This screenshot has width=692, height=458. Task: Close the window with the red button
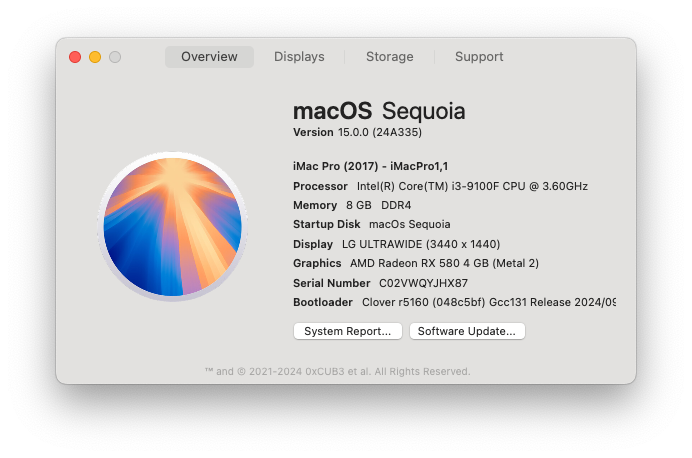[75, 57]
